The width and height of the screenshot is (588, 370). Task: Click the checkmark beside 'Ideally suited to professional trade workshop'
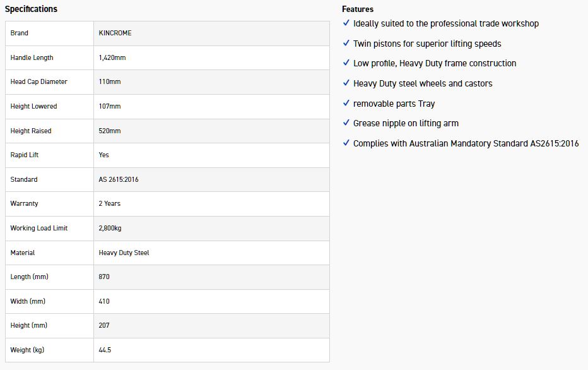(346, 23)
